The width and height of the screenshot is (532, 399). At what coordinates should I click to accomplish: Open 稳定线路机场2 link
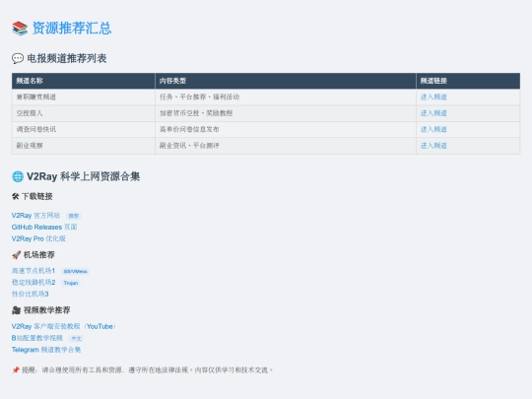tap(33, 282)
